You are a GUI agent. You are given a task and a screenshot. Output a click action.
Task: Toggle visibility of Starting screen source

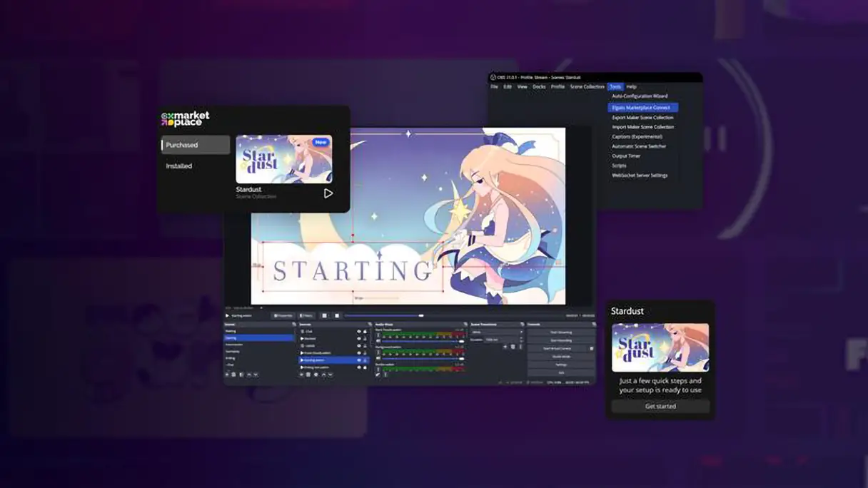[x=359, y=360]
